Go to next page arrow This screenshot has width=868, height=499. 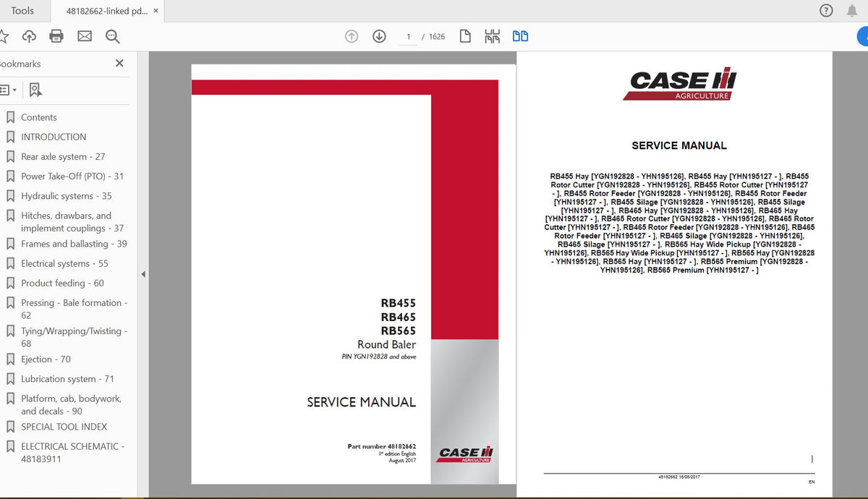[379, 36]
